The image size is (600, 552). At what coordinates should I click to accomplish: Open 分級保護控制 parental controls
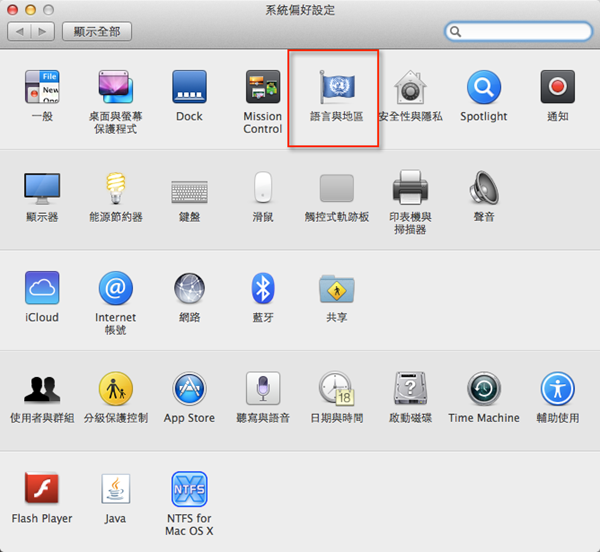(116, 389)
